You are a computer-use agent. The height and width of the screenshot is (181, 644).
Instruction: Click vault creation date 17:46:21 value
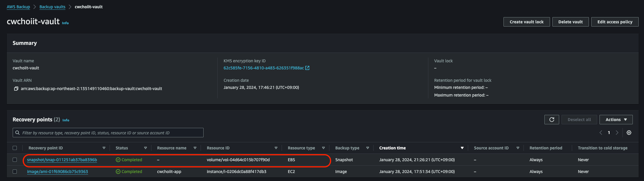tap(261, 87)
